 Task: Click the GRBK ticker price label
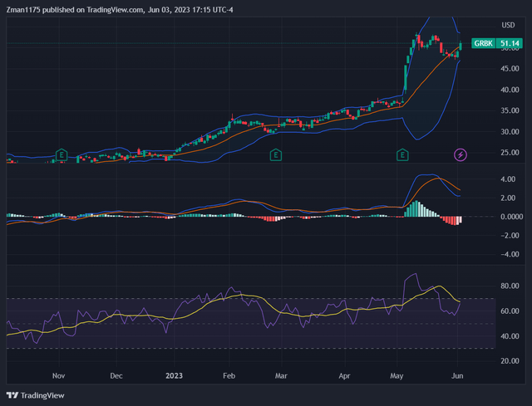483,43
